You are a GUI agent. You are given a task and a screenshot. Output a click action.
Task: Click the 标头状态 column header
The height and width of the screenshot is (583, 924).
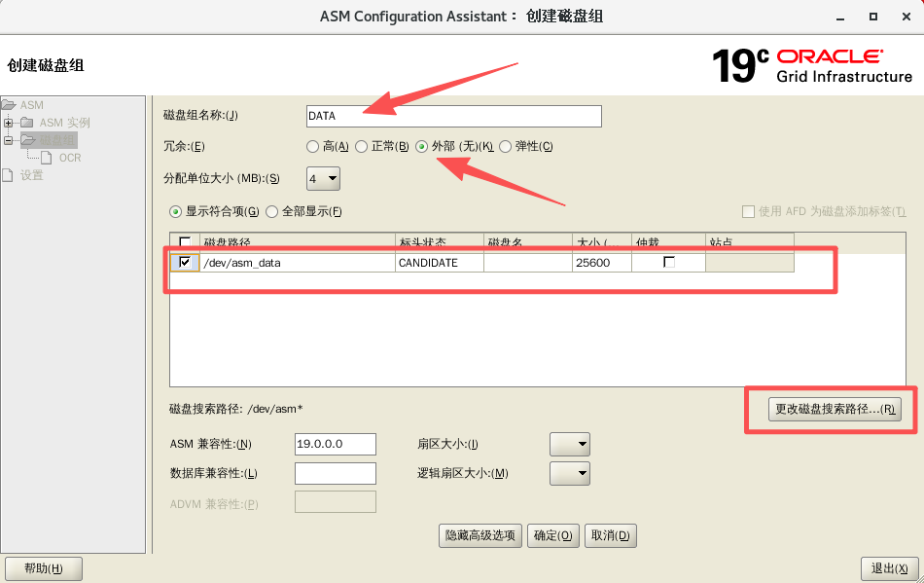click(x=439, y=243)
